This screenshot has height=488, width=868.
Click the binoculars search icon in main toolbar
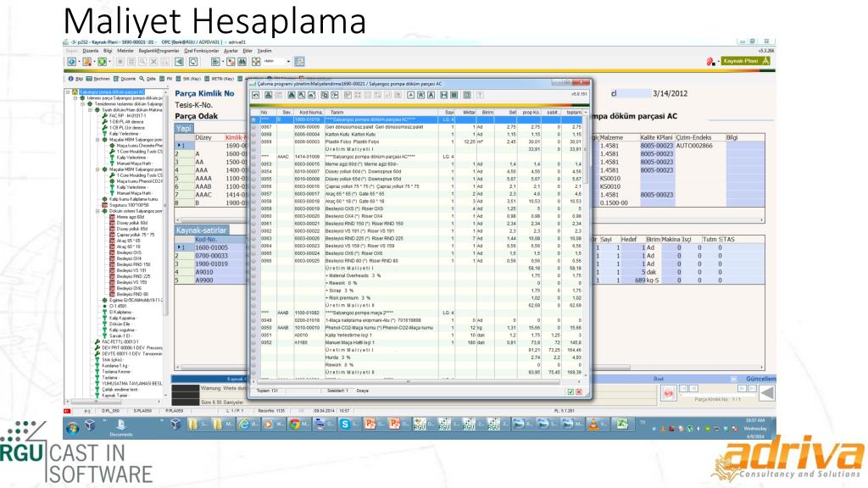pyautogui.click(x=242, y=62)
